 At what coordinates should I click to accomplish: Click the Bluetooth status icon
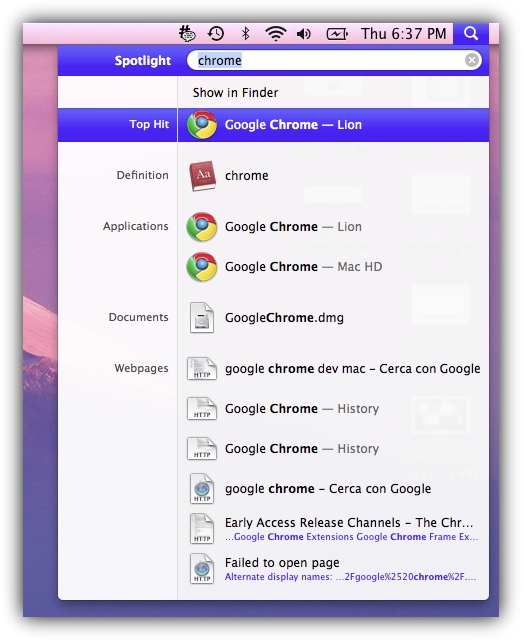(245, 33)
